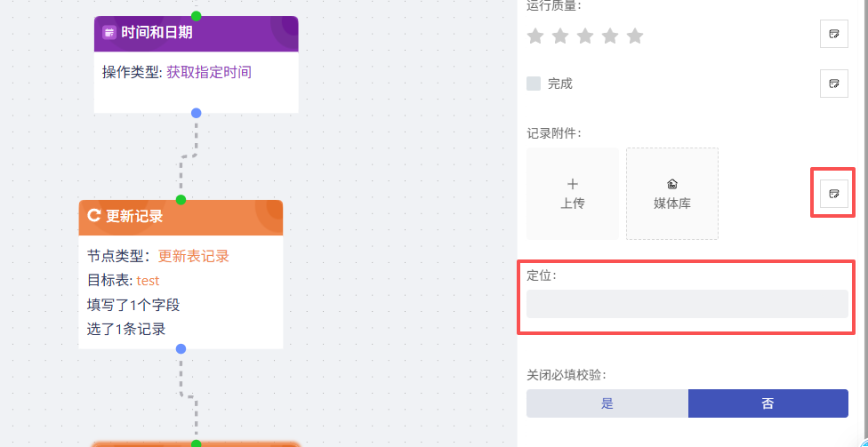This screenshot has height=447, width=868.
Task: Set 运行质量 rating to the first star
Action: [535, 36]
